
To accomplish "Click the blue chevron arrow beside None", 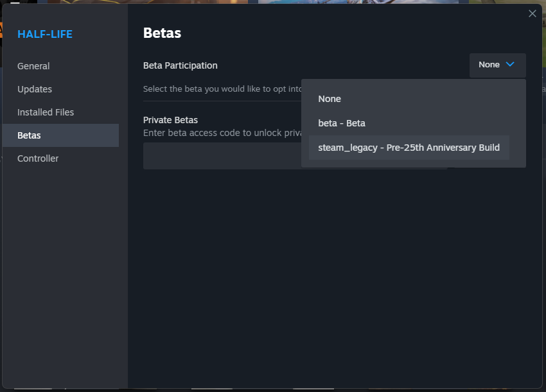I will 510,65.
